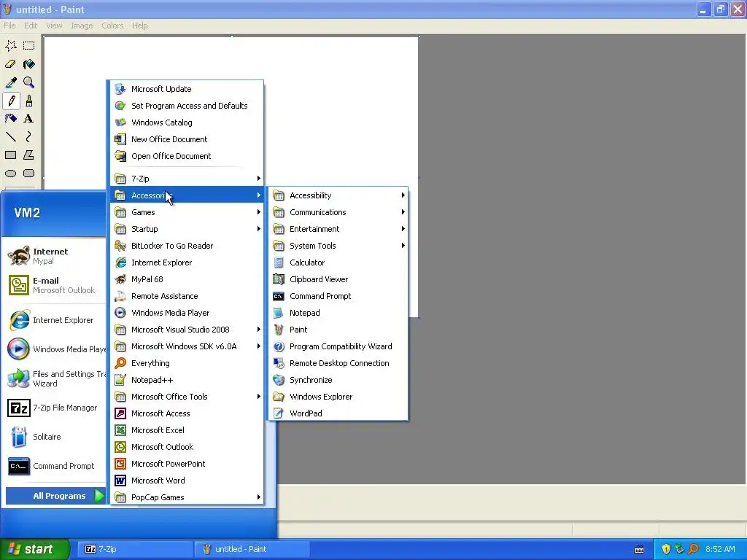The image size is (747, 560).
Task: Click Open Office Document
Action: (187, 156)
